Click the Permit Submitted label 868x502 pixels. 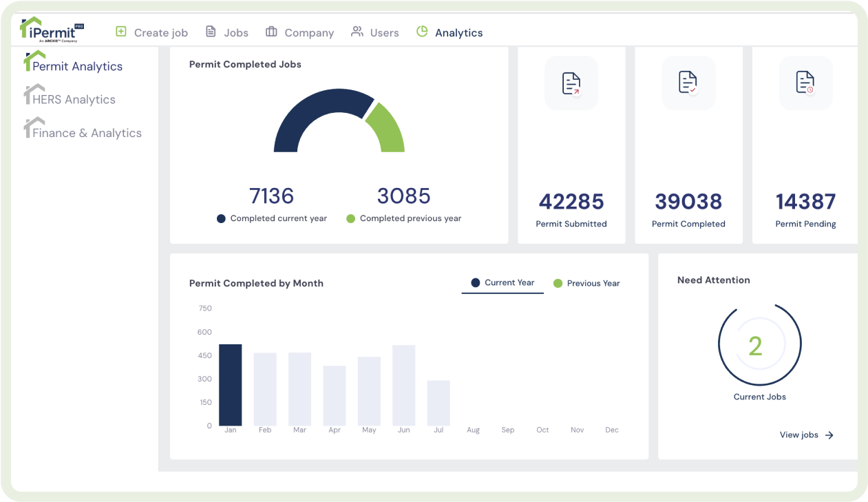[x=571, y=224]
